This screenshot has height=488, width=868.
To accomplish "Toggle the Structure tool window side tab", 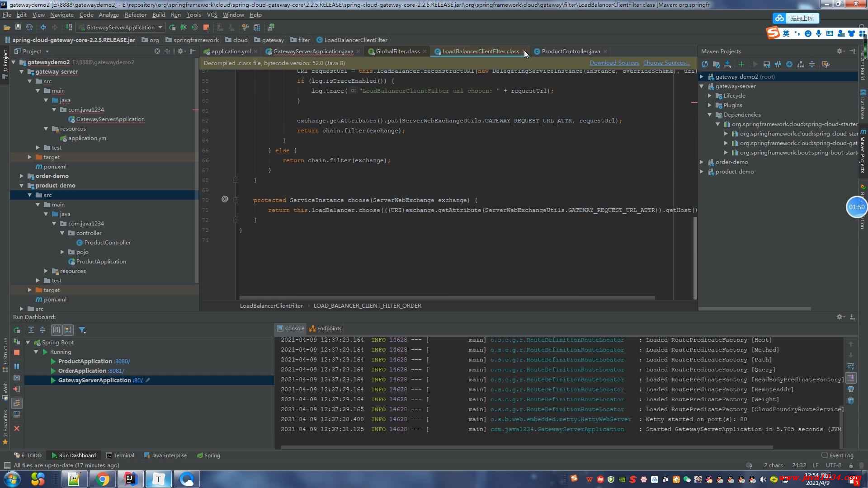I will pos(5,355).
